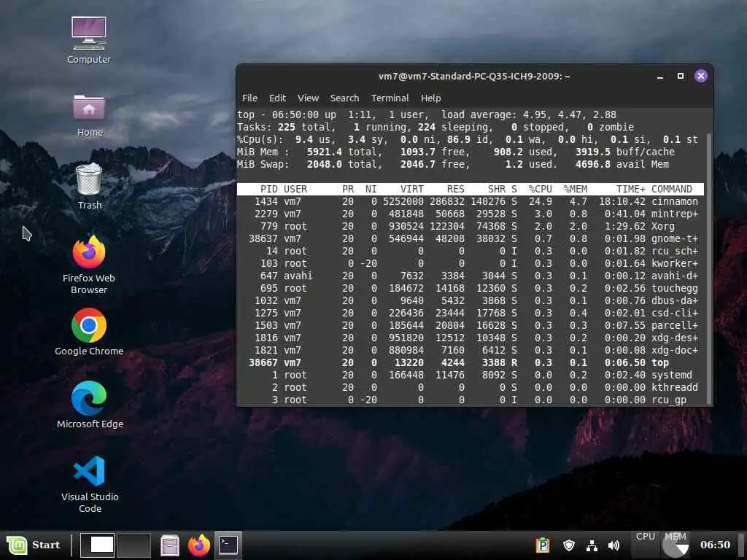Click the Tasks: 225 total line
Screen dimensions: 747x560
click(436, 127)
